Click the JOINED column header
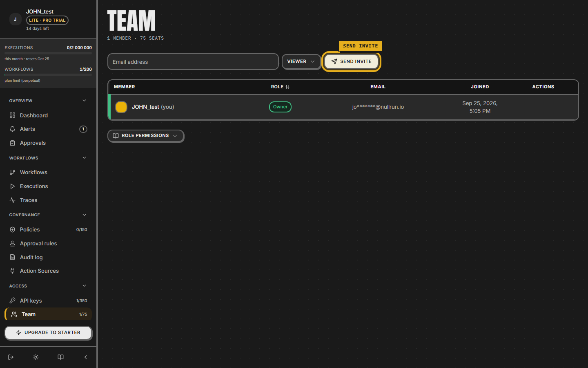Screen dimensions: 588x368 pyautogui.click(x=480, y=87)
